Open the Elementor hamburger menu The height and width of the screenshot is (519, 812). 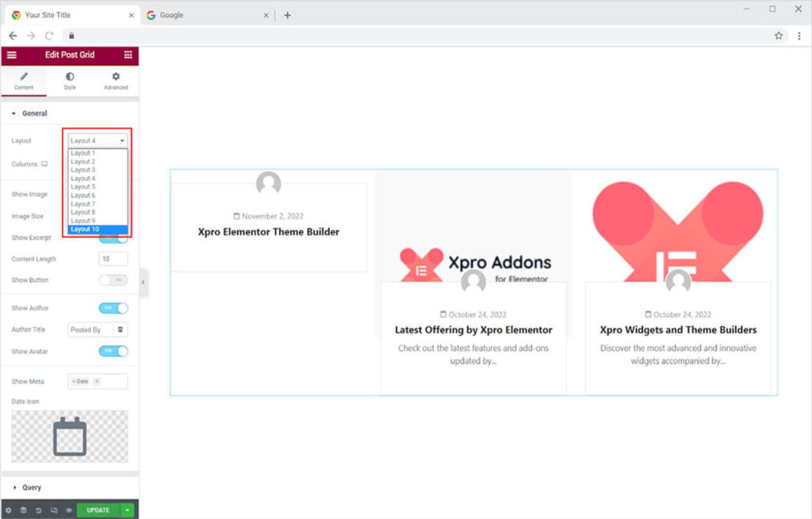tap(11, 55)
